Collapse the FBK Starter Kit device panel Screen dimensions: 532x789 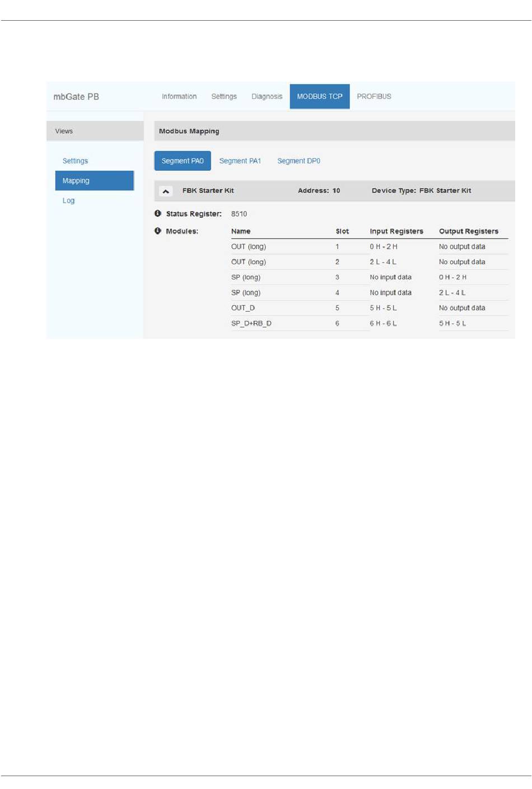[166, 191]
